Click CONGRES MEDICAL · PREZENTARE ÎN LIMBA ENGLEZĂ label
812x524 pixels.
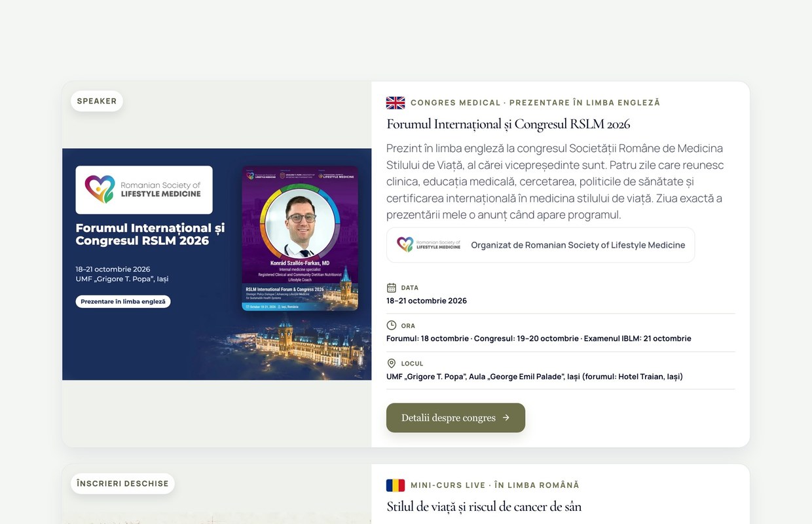(536, 103)
